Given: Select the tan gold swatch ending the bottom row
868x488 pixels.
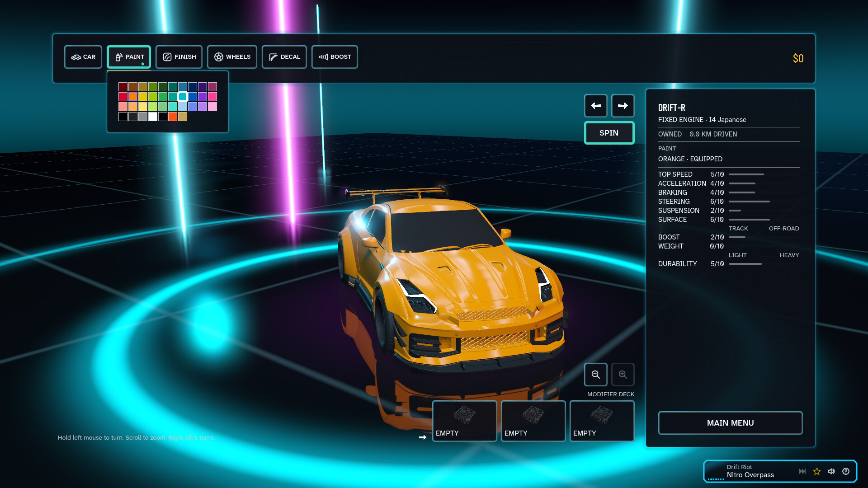Looking at the screenshot, I should (x=183, y=117).
